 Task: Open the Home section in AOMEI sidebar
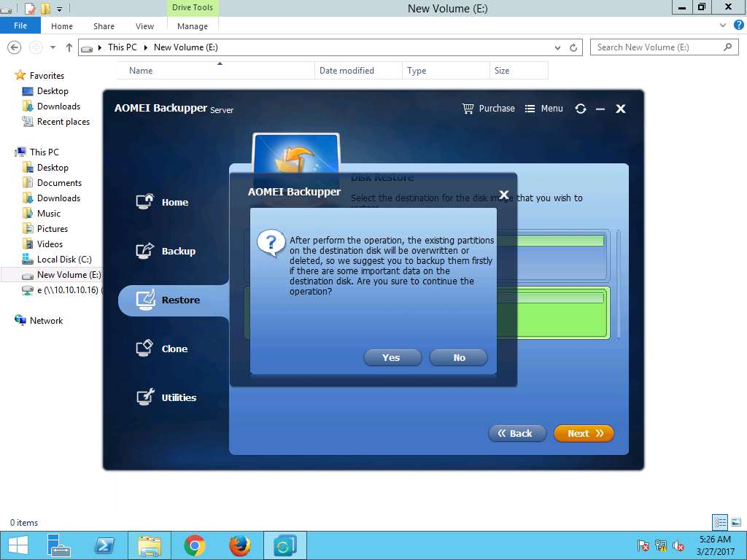click(x=163, y=202)
